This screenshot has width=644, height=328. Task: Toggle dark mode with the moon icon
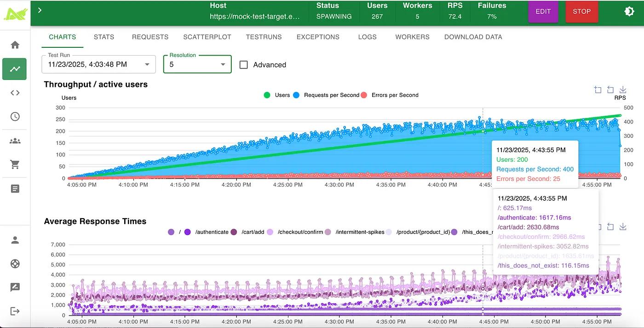[629, 11]
